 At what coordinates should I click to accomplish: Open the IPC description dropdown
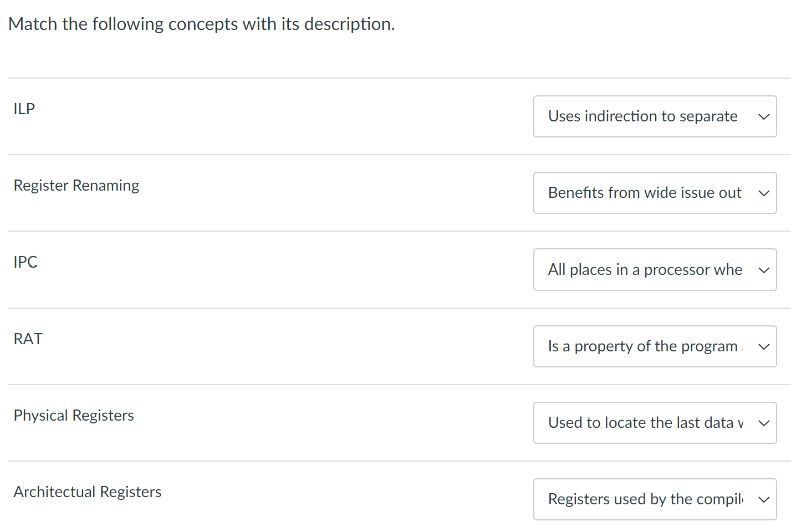pos(655,270)
